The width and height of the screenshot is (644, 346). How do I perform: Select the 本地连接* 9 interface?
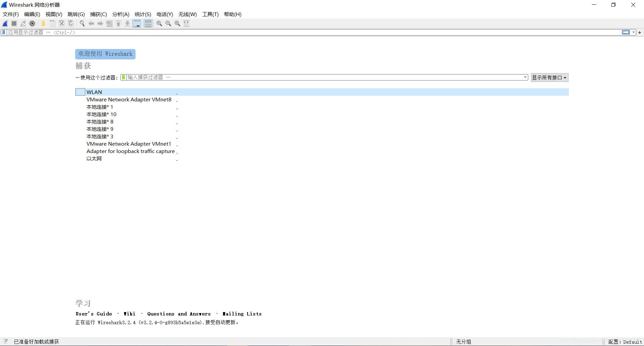[322, 129]
